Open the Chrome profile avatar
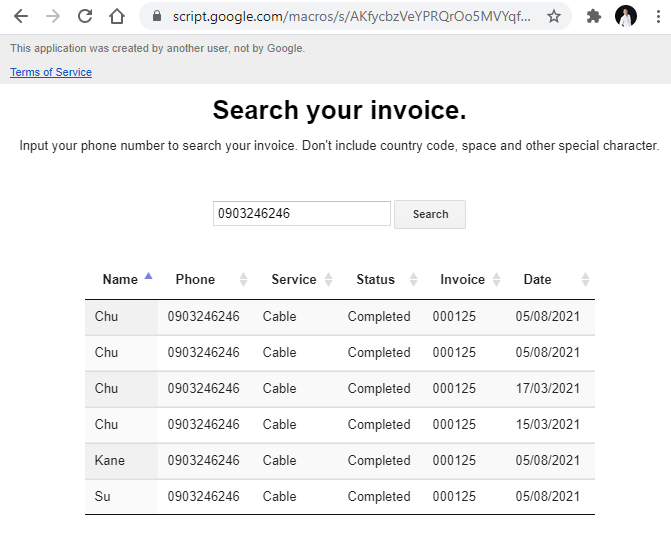Image resolution: width=671 pixels, height=533 pixels. click(626, 16)
